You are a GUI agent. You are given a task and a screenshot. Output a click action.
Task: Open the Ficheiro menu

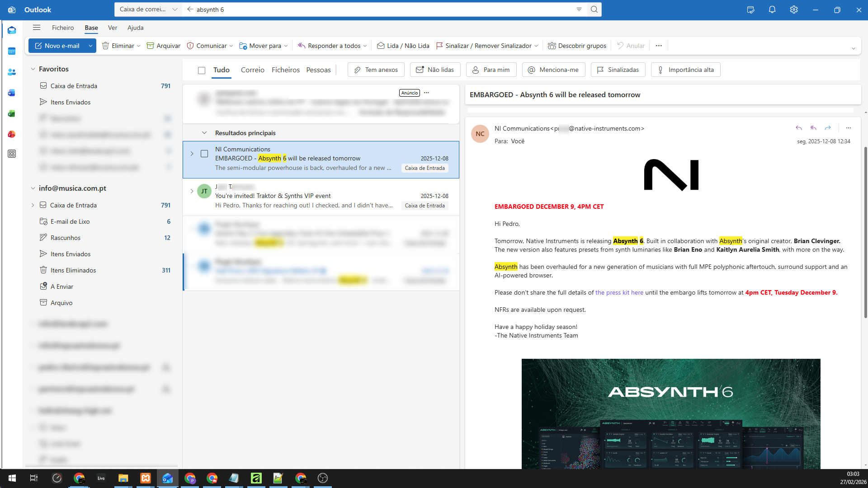click(63, 28)
